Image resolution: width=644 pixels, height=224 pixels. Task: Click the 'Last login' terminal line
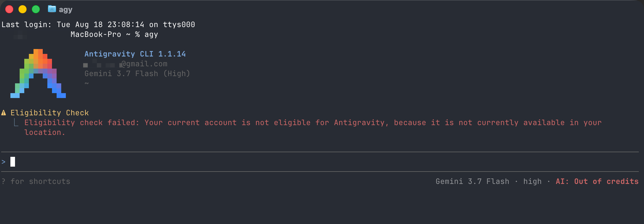tap(98, 25)
